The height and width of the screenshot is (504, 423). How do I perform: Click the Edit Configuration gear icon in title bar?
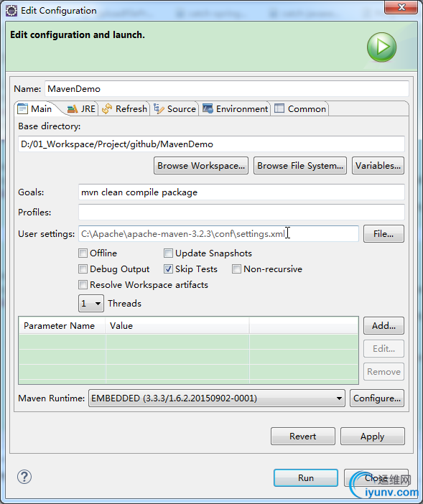point(11,11)
